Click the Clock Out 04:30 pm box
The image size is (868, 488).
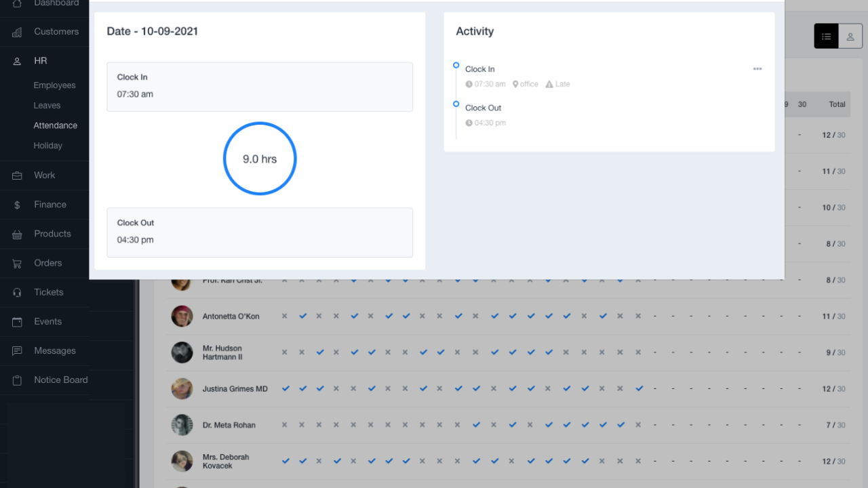pos(260,232)
